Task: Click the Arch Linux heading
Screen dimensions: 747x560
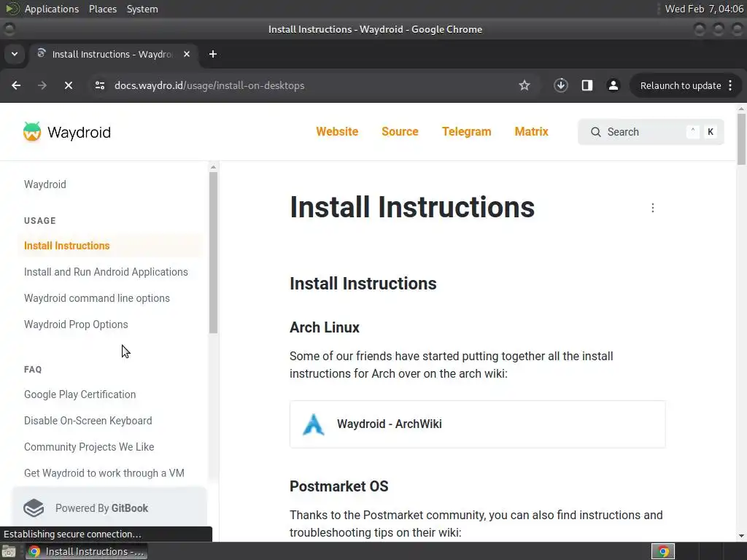Action: point(325,327)
